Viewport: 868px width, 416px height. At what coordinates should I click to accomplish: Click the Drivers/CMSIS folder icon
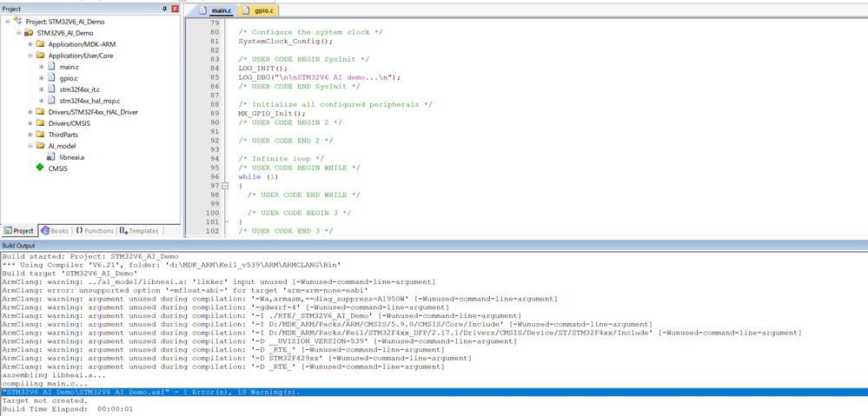40,123
